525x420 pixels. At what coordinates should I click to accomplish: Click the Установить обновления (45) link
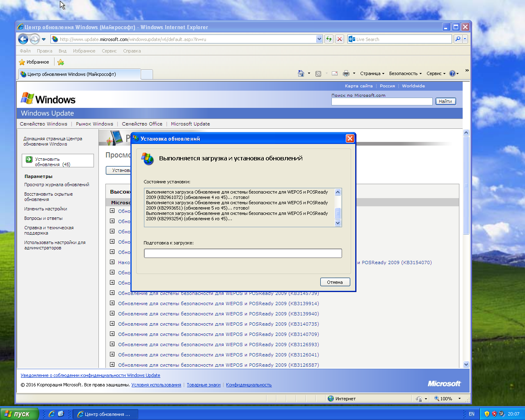click(52, 162)
